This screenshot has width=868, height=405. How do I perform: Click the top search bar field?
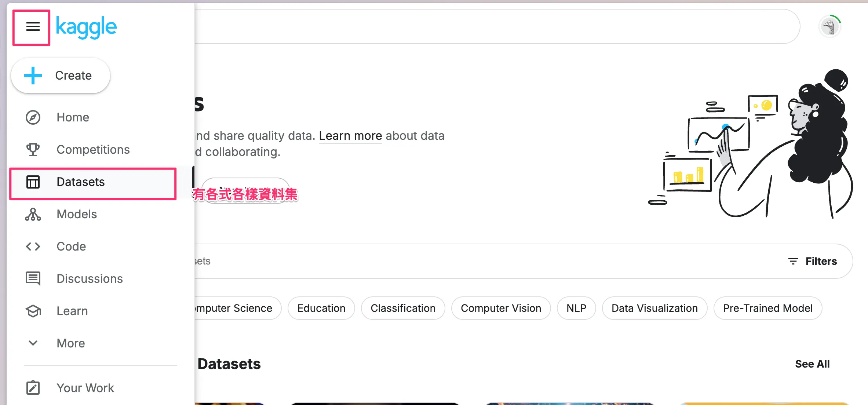coord(495,27)
